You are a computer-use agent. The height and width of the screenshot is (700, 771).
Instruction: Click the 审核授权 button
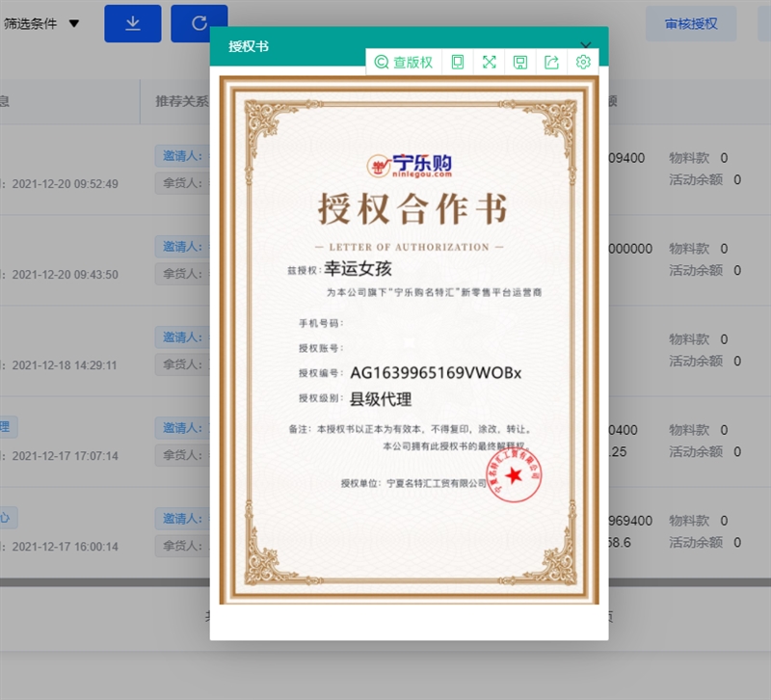691,23
